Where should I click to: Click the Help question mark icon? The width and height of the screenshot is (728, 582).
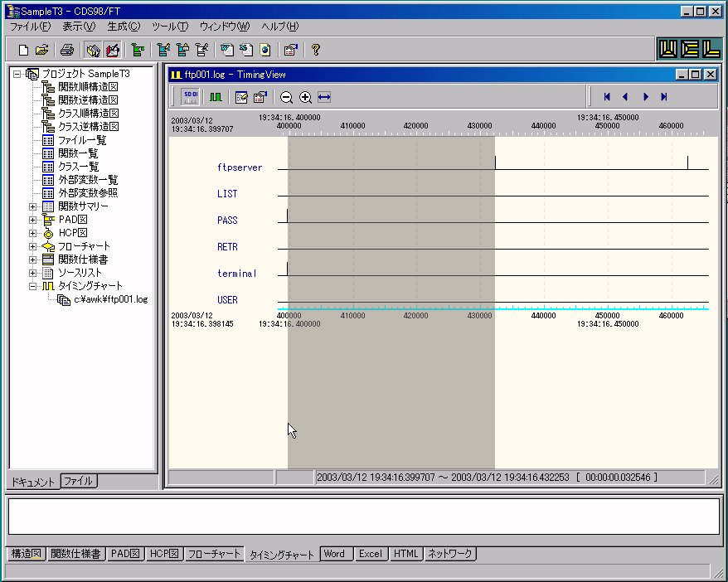click(x=315, y=50)
